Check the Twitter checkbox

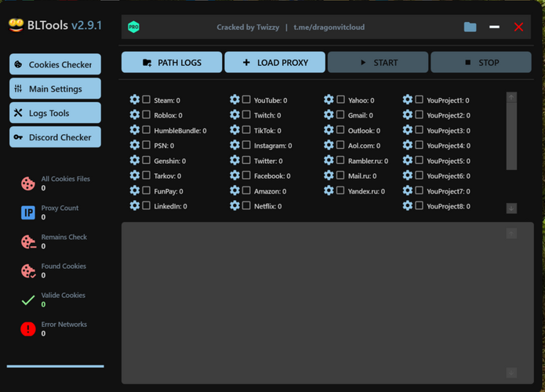tap(246, 160)
